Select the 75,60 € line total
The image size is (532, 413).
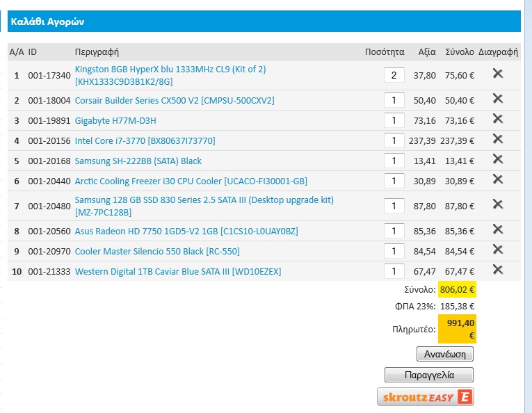point(460,75)
